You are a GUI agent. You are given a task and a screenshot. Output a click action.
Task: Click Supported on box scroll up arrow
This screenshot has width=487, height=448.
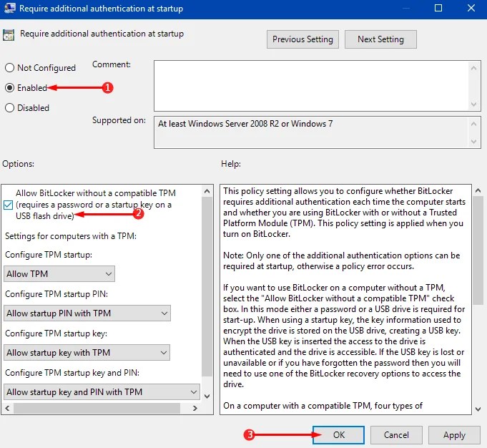point(473,125)
